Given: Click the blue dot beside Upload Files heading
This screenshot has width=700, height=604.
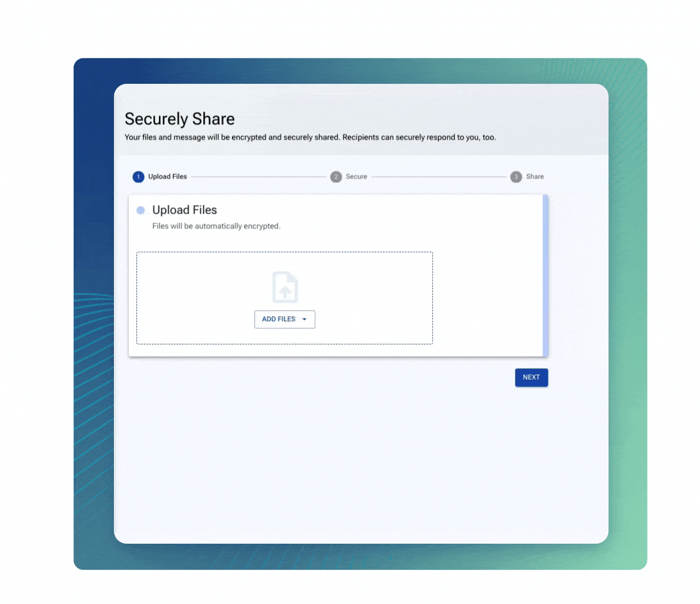Looking at the screenshot, I should [x=141, y=210].
